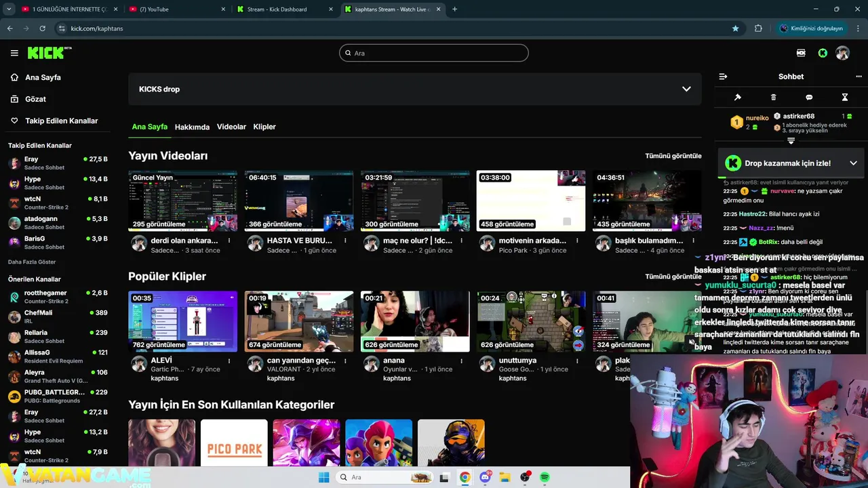Play the 03:38:00 Pico Park video thumbnail
Viewport: 868px width, 488px height.
click(531, 201)
